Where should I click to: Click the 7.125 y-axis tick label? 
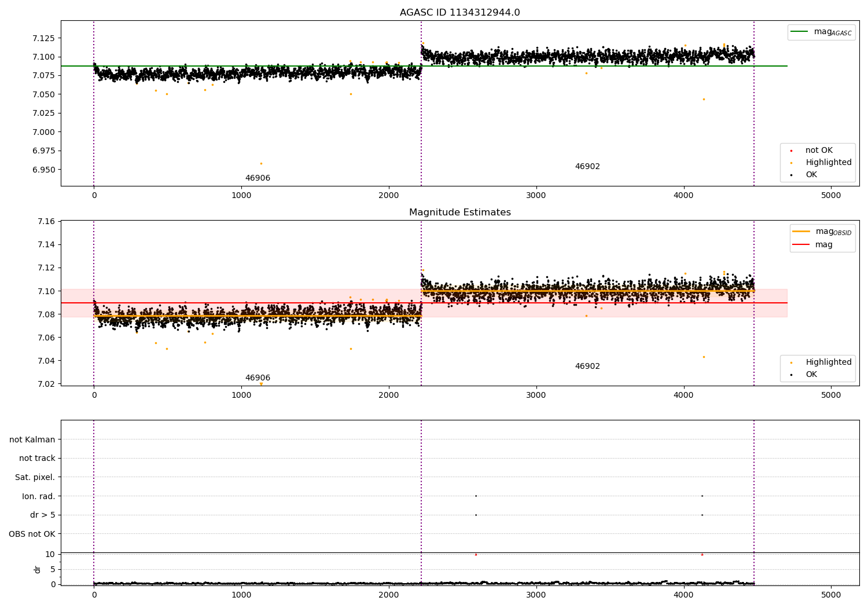coord(43,38)
